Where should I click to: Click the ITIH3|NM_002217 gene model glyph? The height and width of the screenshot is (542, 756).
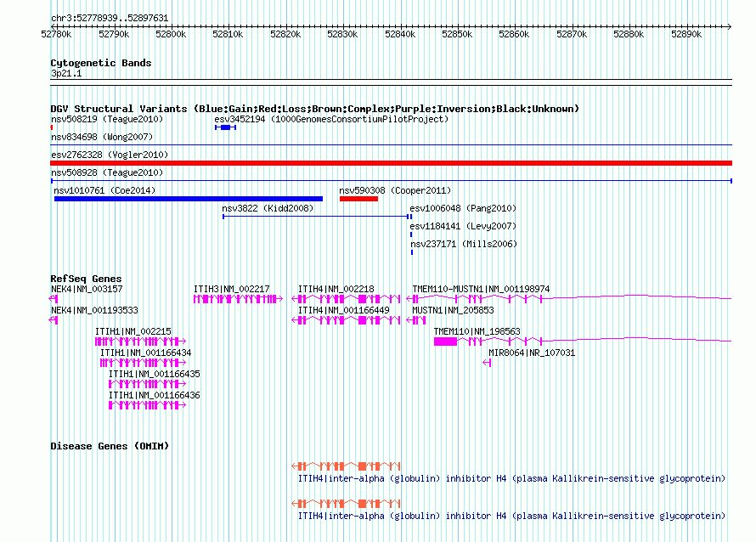(x=238, y=299)
